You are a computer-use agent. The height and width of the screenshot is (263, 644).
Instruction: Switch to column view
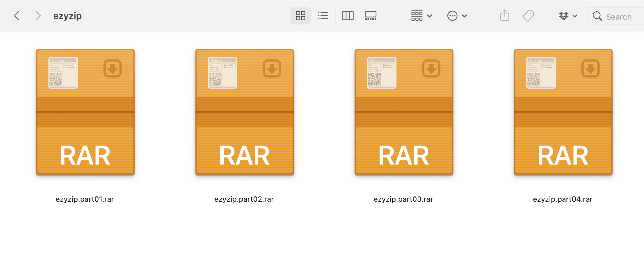pyautogui.click(x=347, y=16)
